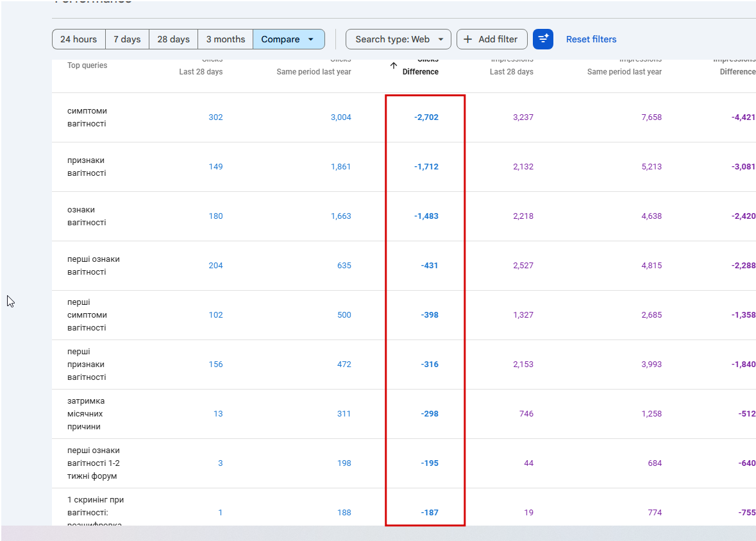Screen dimensions: 756x541
Task: Select the 28 days date range
Action: [174, 39]
